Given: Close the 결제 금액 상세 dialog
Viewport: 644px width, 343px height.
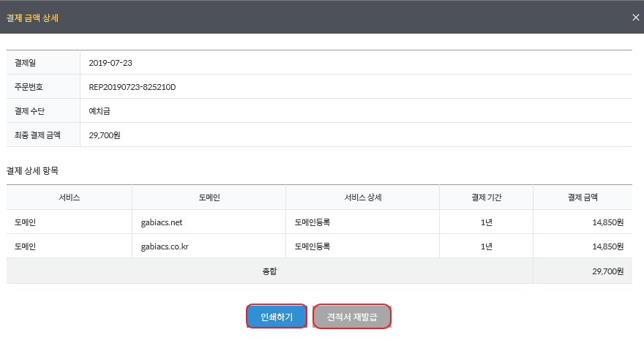Looking at the screenshot, I should click(635, 18).
